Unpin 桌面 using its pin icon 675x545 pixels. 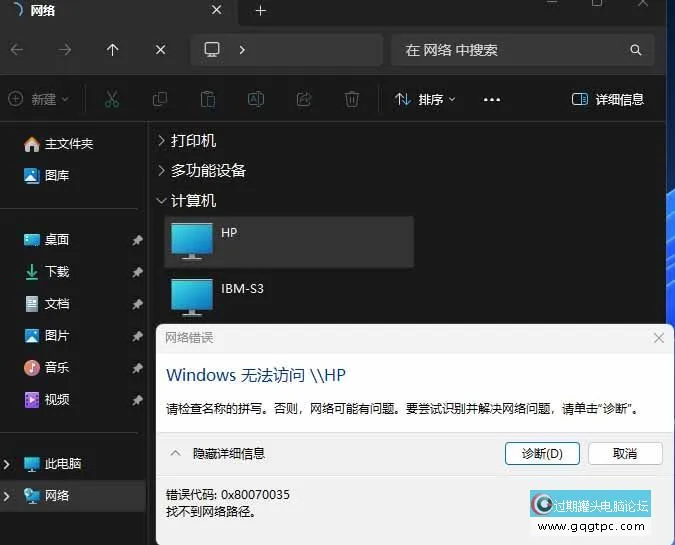click(137, 240)
